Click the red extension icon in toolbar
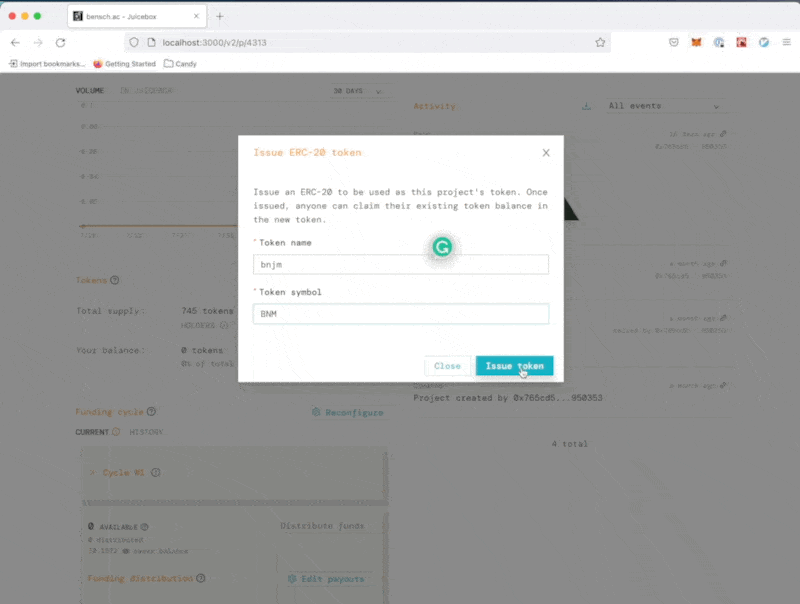 point(741,42)
